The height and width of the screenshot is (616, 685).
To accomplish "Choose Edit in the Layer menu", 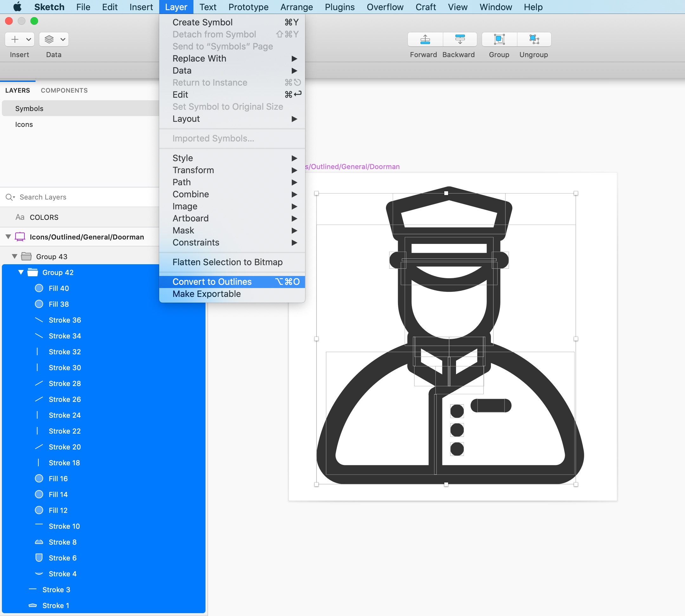I will pyautogui.click(x=232, y=95).
